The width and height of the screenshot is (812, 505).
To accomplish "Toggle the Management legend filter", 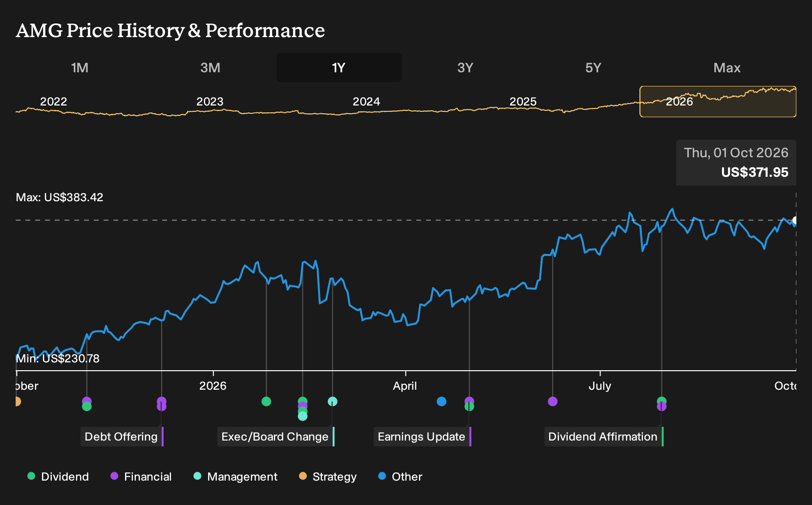I will (235, 477).
